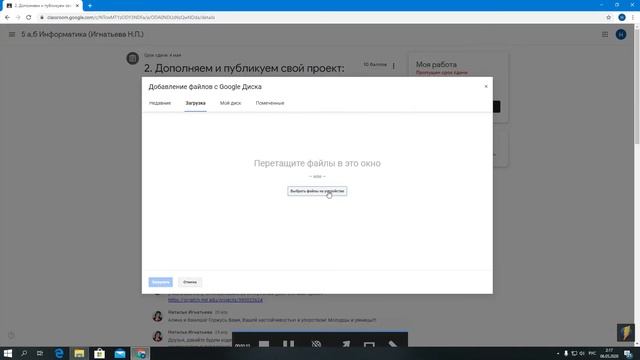Select the eraser tool in recorder toolbar
Image resolution: width=640 pixels, height=360 pixels.
point(393,344)
